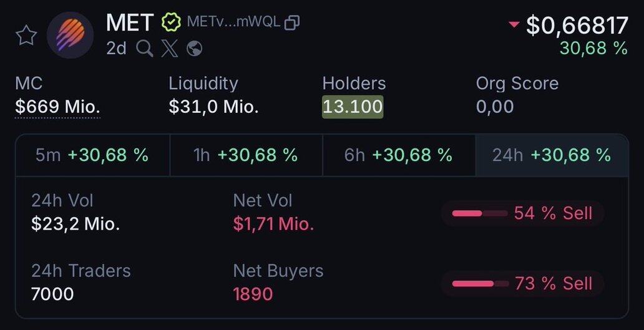
Task: Open the X (Twitter) profile icon
Action: click(169, 49)
